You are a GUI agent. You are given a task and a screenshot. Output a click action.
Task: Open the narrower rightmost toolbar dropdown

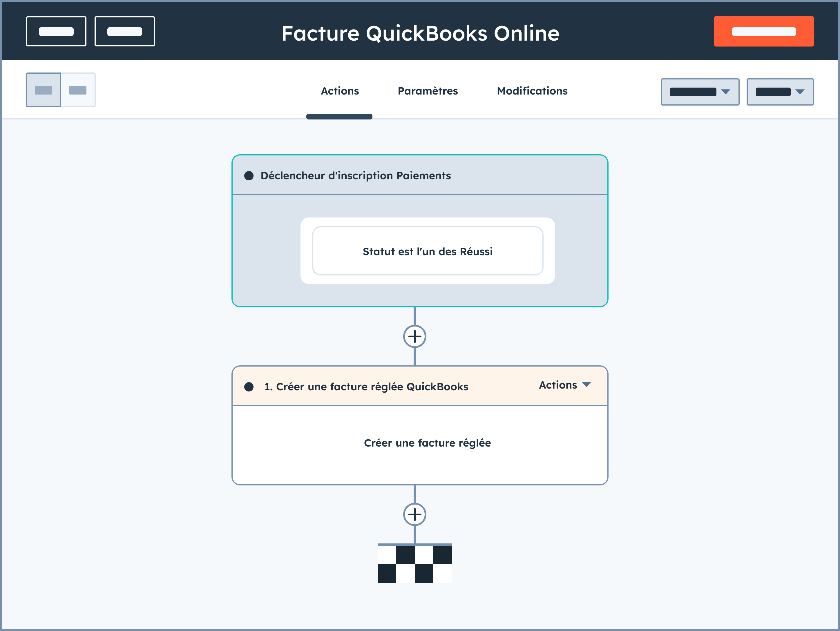780,92
